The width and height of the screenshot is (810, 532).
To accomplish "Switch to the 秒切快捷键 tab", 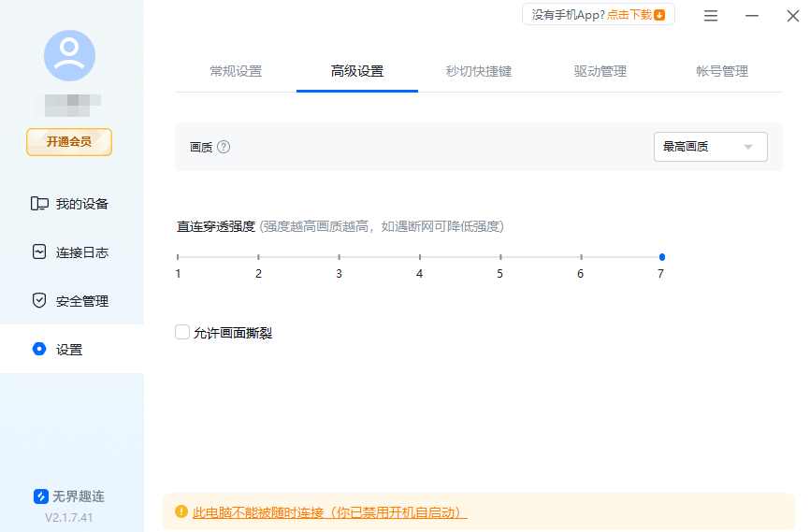I will tap(478, 71).
